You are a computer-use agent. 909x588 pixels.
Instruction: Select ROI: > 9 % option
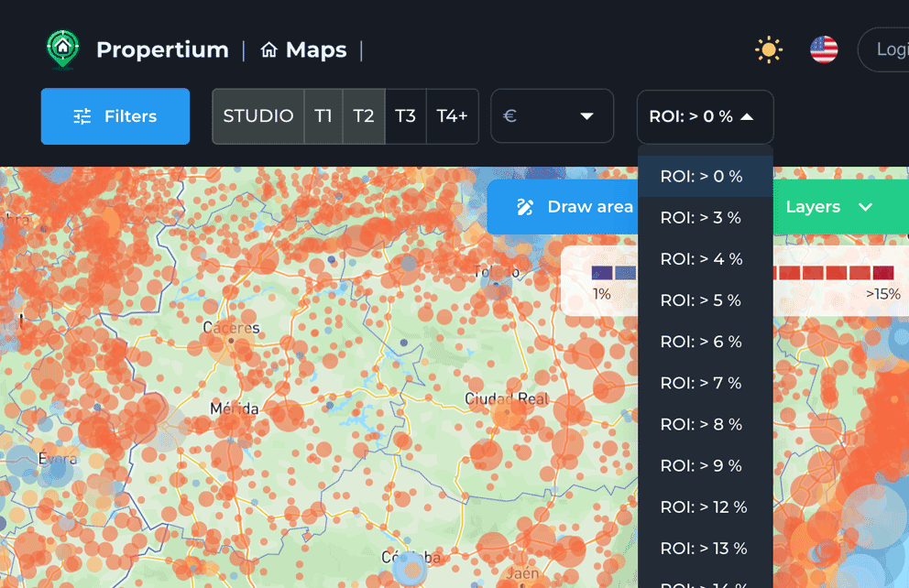tap(706, 466)
